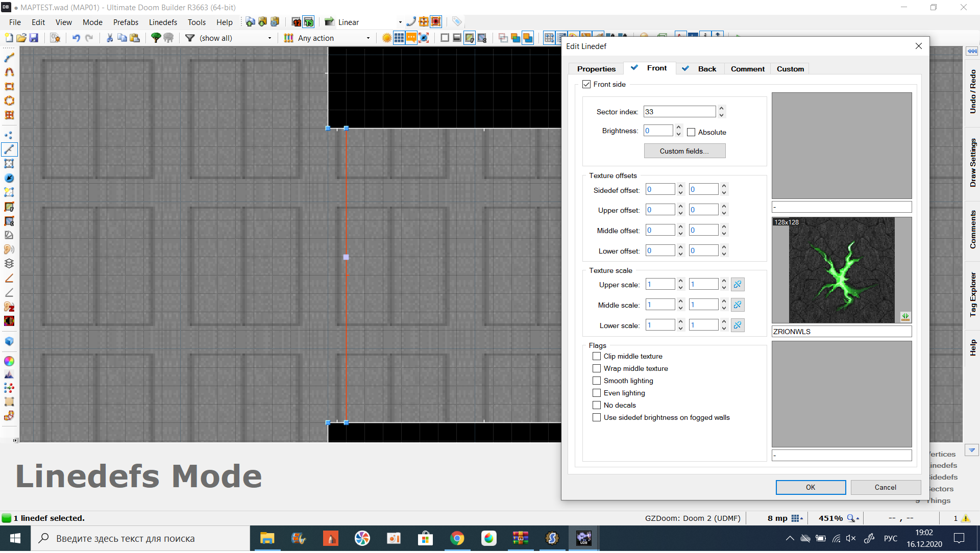Open the Linear interpolation dropdown

click(400, 22)
